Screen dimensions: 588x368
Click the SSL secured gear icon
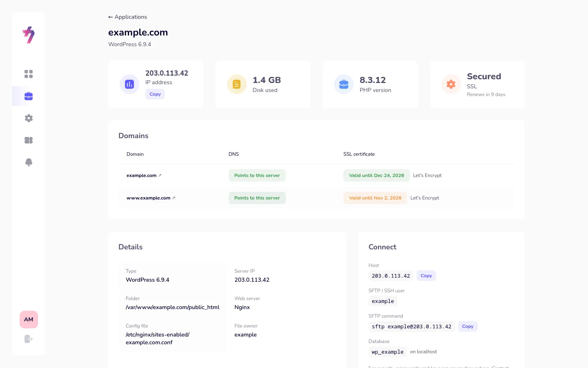(451, 84)
